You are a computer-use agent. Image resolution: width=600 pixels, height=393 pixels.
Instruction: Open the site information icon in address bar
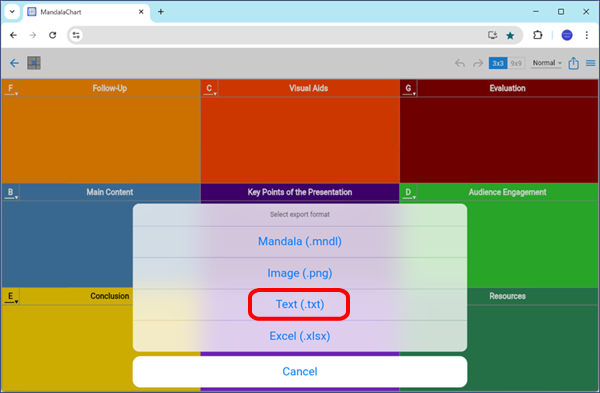pyautogui.click(x=76, y=35)
